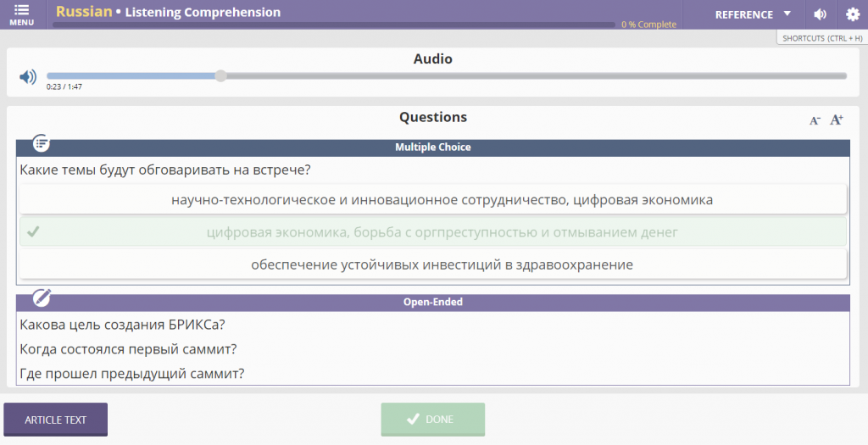The width and height of the screenshot is (868, 445).
Task: Click the speaker icon in top bar
Action: (x=820, y=14)
